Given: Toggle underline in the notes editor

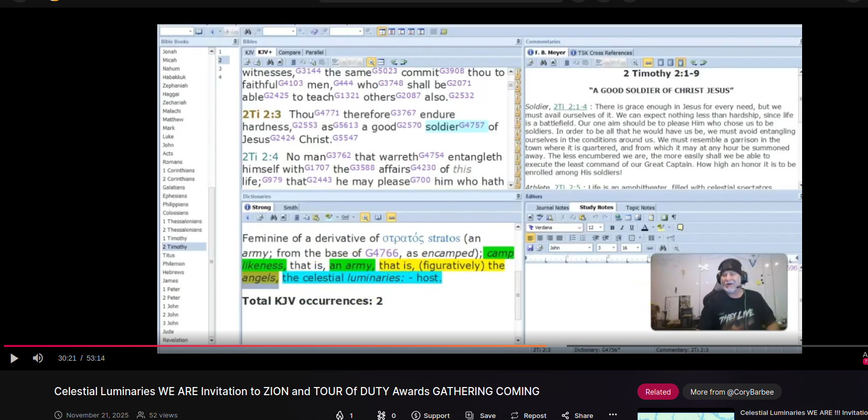Looking at the screenshot, I should coord(632,228).
